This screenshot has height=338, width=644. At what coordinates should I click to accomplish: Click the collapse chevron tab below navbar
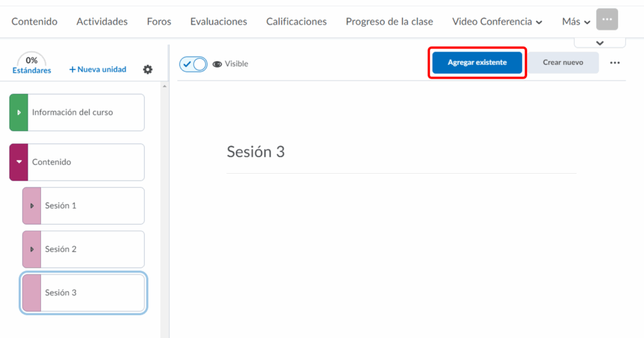click(x=599, y=43)
